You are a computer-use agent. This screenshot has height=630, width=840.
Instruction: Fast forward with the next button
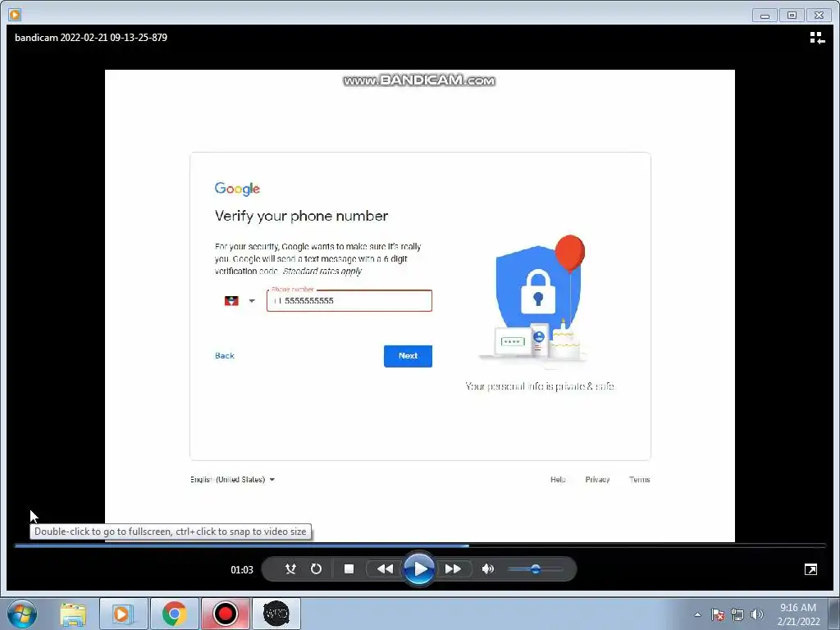pyautogui.click(x=453, y=569)
